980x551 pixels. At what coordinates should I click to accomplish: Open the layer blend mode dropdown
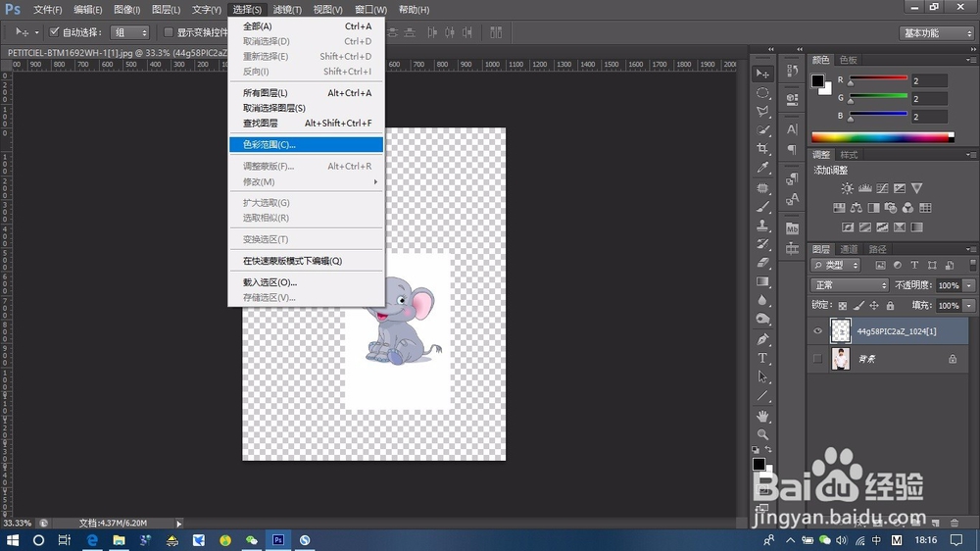850,285
